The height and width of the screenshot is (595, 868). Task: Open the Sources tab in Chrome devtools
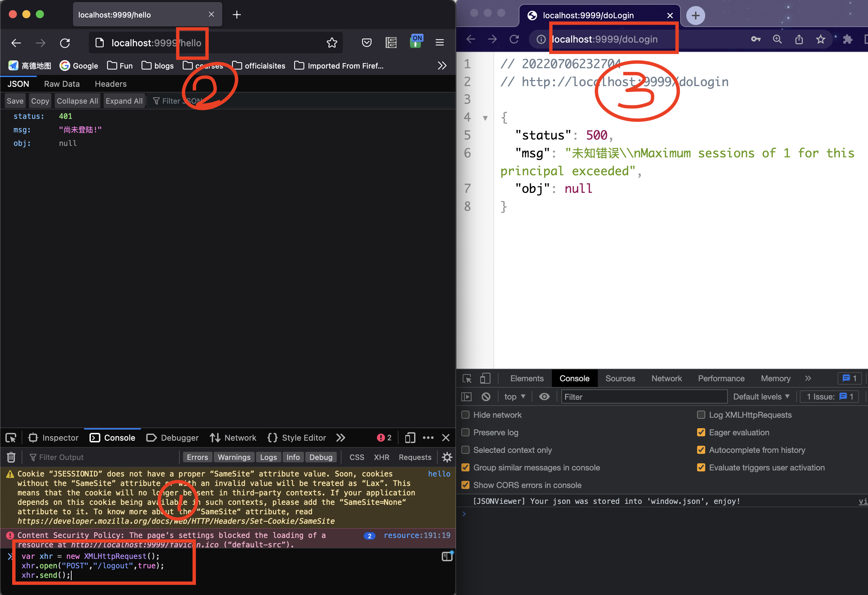(x=620, y=378)
